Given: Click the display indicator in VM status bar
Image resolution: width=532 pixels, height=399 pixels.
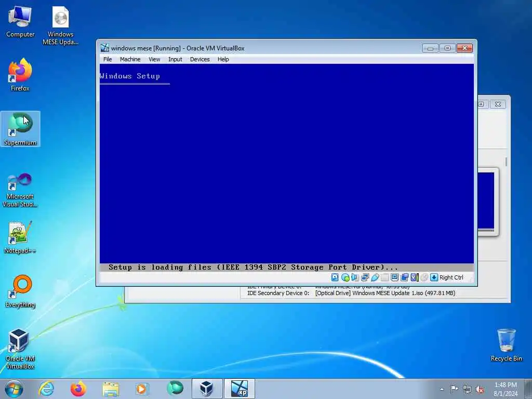Looking at the screenshot, I should pos(395,277).
